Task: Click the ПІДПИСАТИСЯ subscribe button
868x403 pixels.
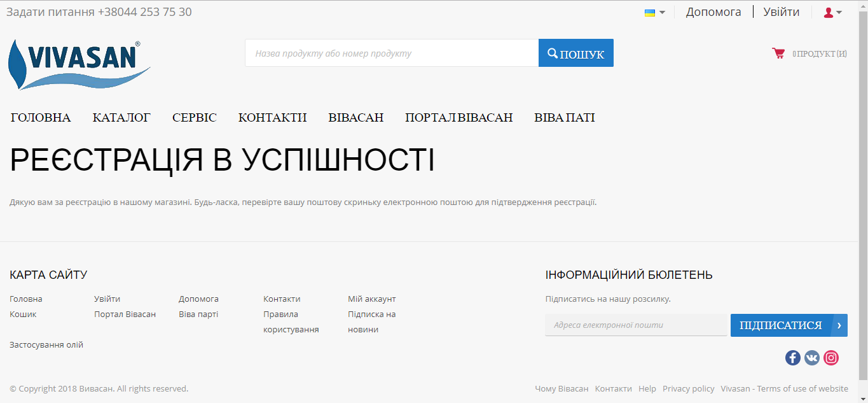Action: pyautogui.click(x=789, y=325)
